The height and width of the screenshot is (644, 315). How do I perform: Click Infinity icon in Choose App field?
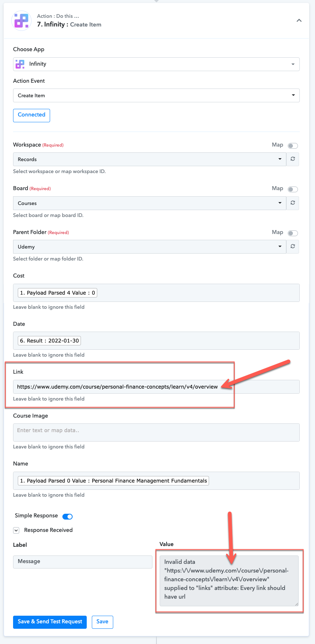20,64
